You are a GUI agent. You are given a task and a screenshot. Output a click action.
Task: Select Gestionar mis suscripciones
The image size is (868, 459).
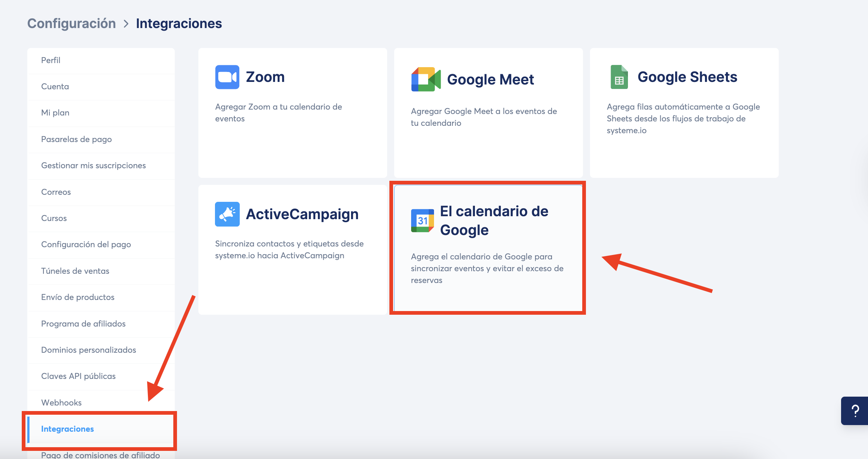coord(101,165)
